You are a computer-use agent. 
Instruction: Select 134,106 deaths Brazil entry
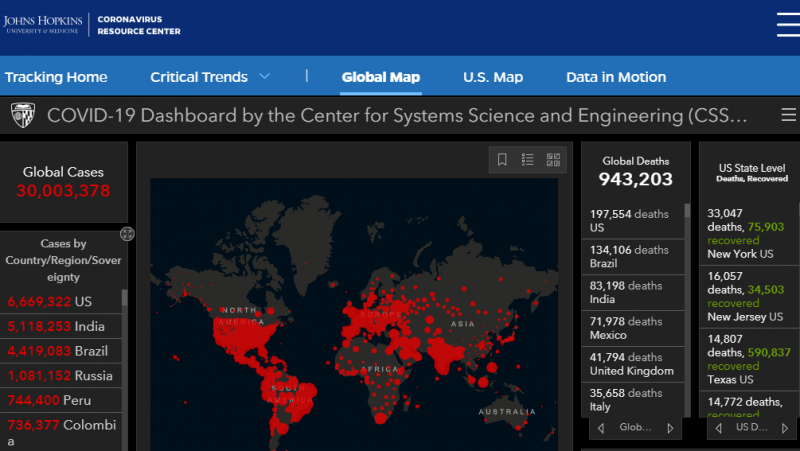pos(633,257)
